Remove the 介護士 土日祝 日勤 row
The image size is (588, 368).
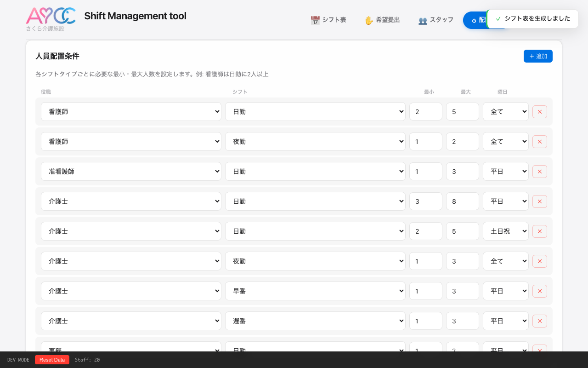[539, 231]
